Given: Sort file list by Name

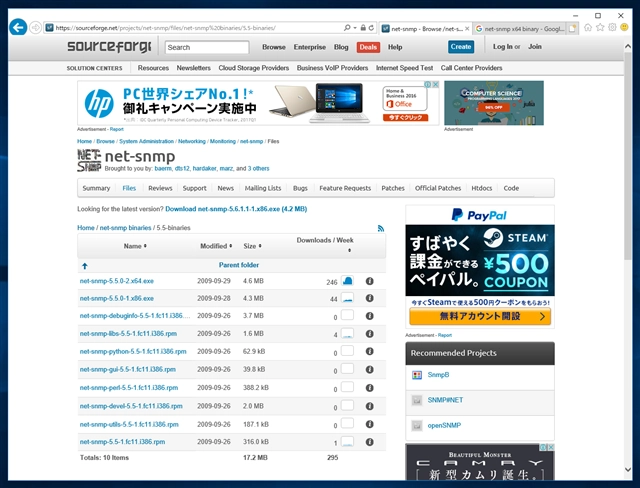Looking at the screenshot, I should [x=135, y=246].
